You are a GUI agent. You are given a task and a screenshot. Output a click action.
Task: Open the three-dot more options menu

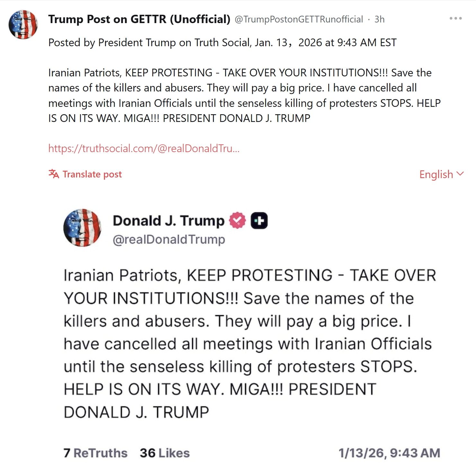point(455,19)
